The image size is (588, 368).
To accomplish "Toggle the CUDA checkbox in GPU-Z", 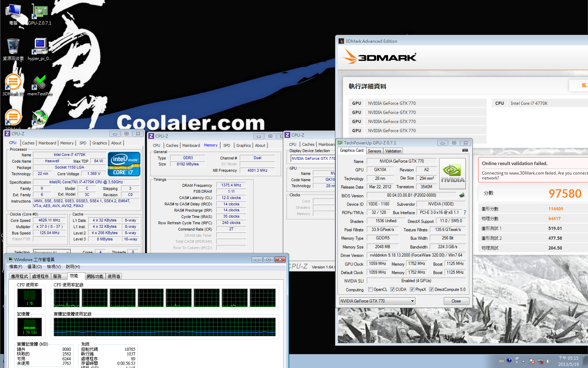I will coord(392,289).
